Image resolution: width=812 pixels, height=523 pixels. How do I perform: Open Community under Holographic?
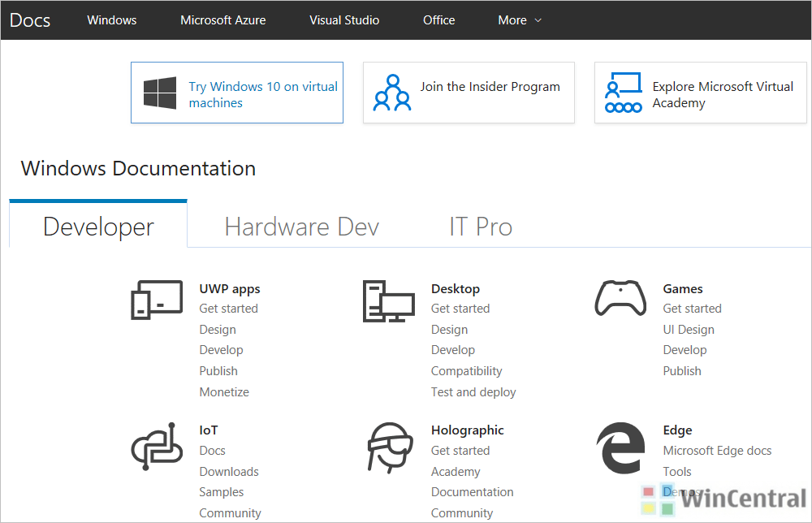[x=462, y=513]
